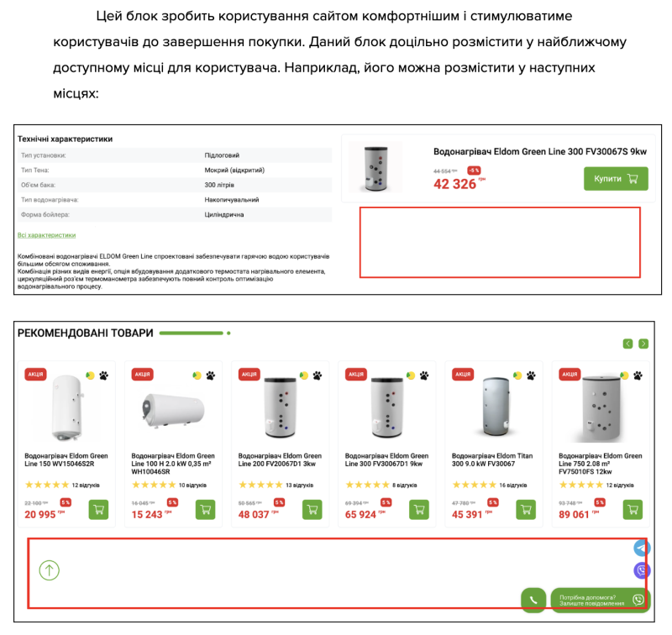
Task: Click the star rating of Green Line 200
Action: click(260, 485)
